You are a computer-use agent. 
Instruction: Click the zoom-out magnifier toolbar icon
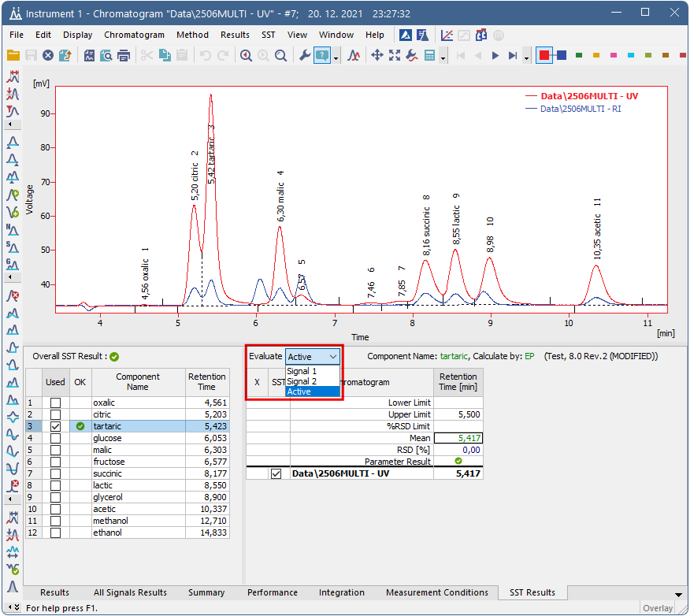(280, 55)
